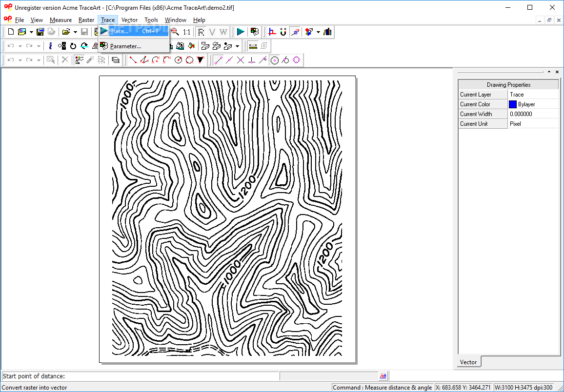Open the File menu
Viewport: 564px width, 392px height.
click(x=20, y=20)
